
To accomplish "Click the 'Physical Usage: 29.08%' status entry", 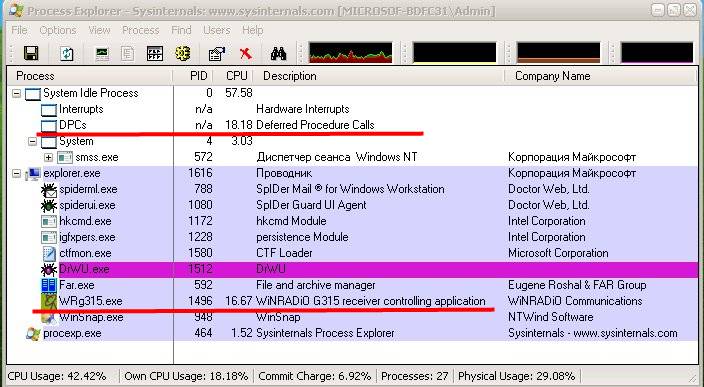I will 516,376.
